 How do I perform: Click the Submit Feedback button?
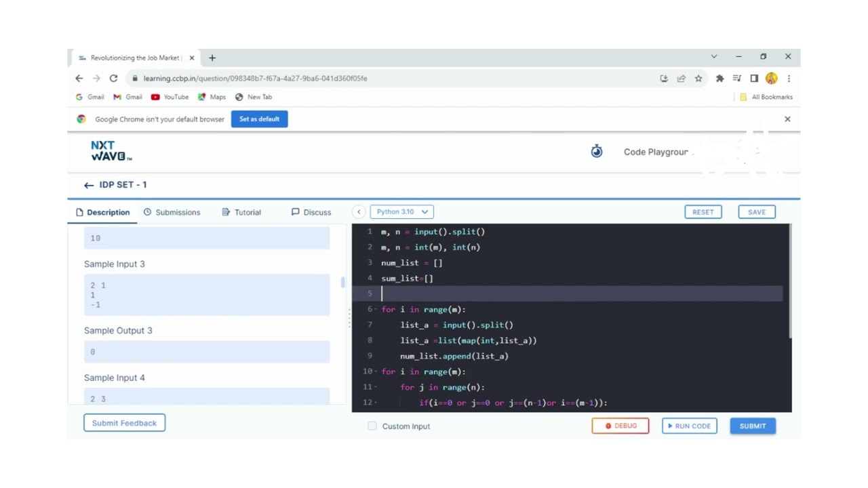click(124, 423)
